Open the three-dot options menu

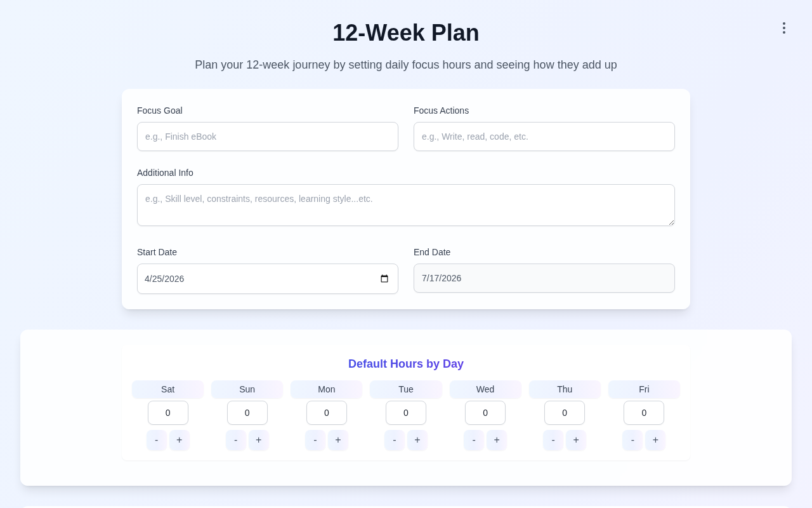click(783, 28)
